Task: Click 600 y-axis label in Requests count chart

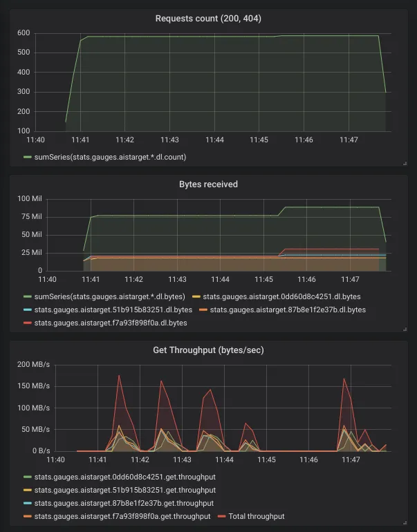Action: pos(24,33)
